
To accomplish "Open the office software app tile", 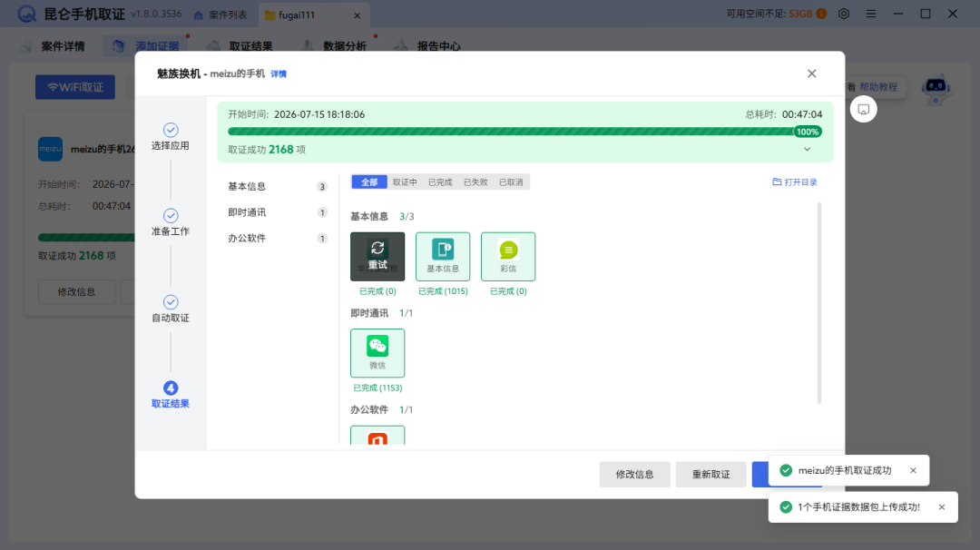I will [x=377, y=436].
